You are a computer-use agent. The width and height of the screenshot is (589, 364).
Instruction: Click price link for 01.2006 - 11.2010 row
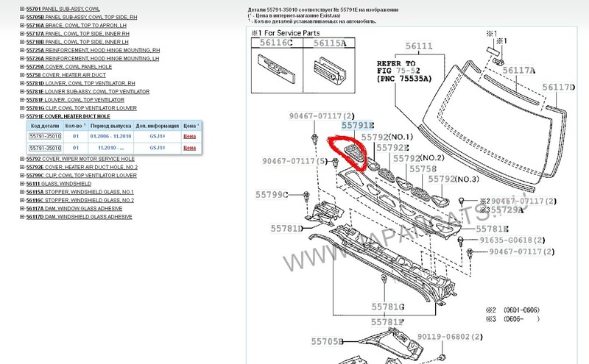tap(189, 137)
